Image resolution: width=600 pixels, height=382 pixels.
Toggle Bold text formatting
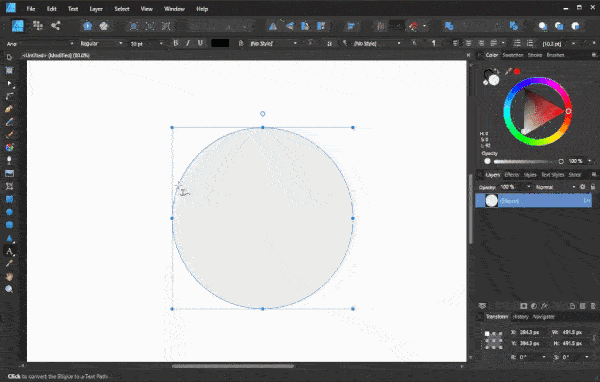[x=176, y=43]
